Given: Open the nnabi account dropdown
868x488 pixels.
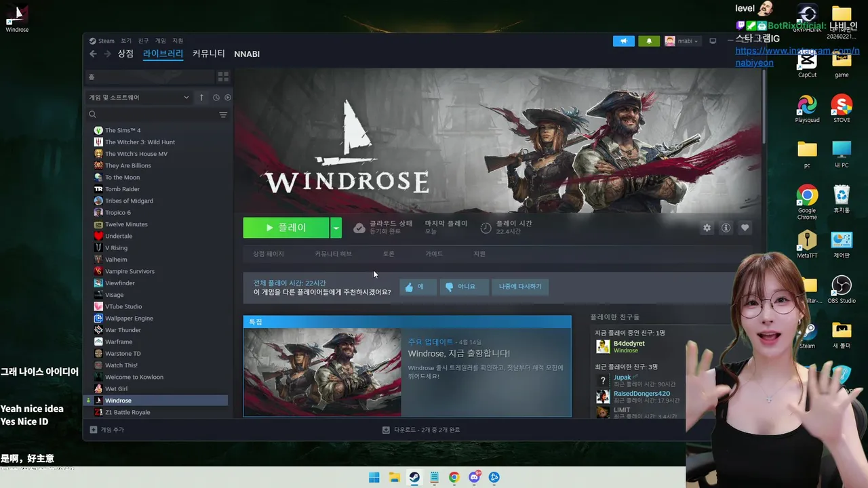Looking at the screenshot, I should [x=682, y=41].
